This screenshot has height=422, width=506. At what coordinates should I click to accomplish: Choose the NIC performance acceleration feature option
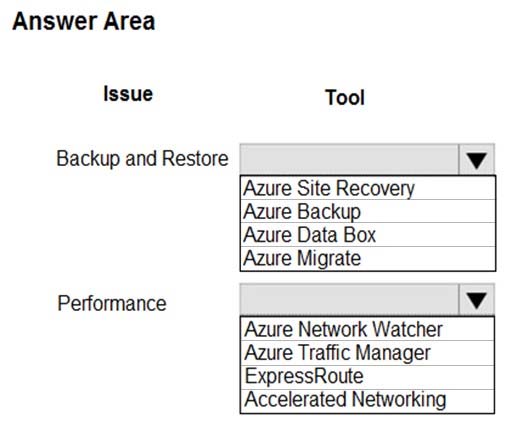coord(367,401)
